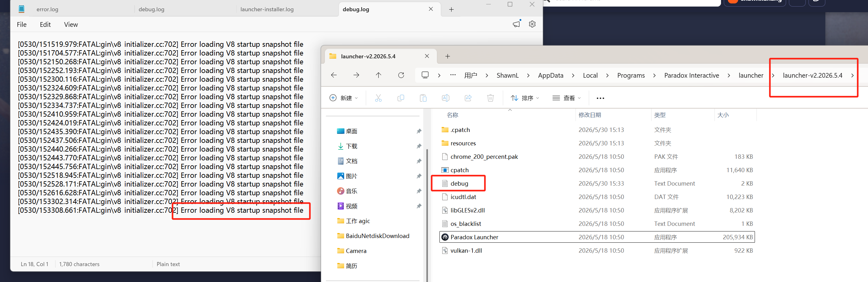
Task: Click the Notepad feedback megaphone icon
Action: coord(517,24)
